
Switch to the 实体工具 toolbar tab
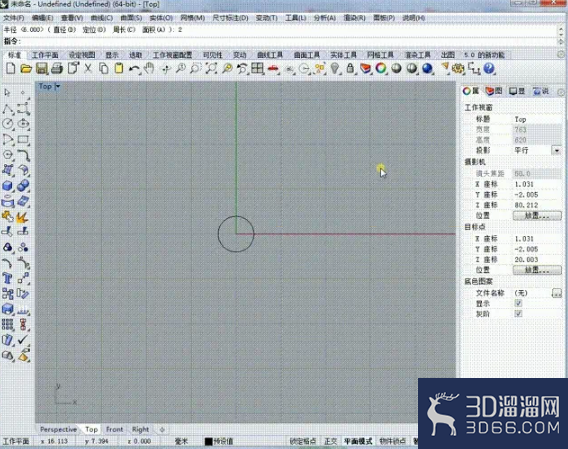tap(343, 55)
